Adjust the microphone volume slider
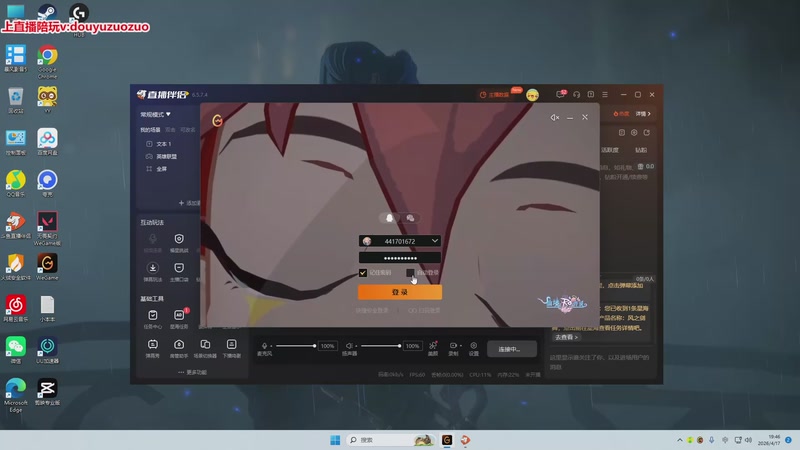The image size is (800, 450). 296,346
